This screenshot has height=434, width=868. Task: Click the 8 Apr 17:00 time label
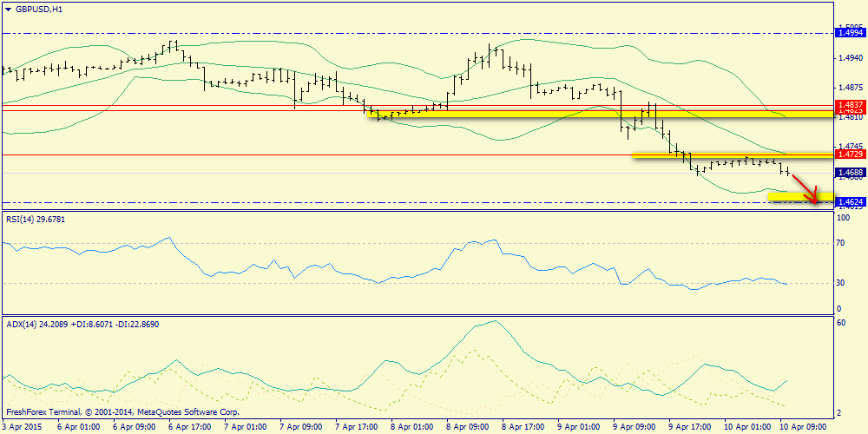point(523,427)
